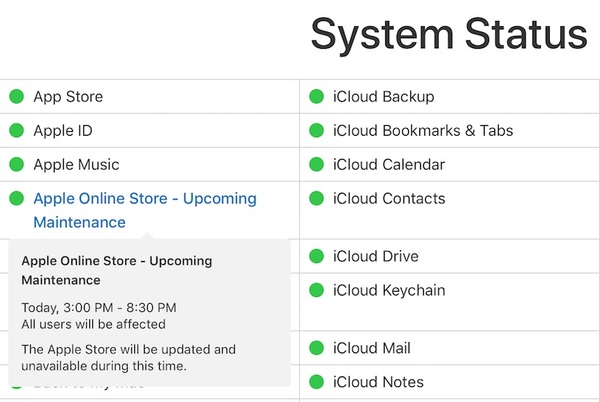This screenshot has height=402, width=600.
Task: Click the green status dot beside iCloud Calendar
Action: point(316,164)
